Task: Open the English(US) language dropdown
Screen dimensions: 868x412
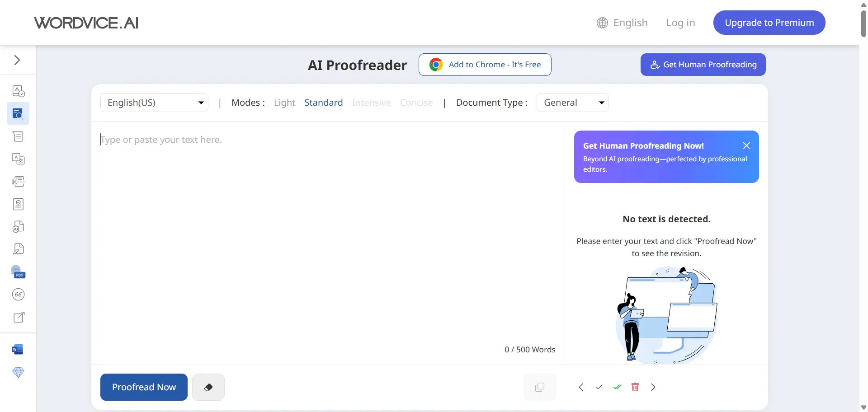Action: tap(154, 103)
